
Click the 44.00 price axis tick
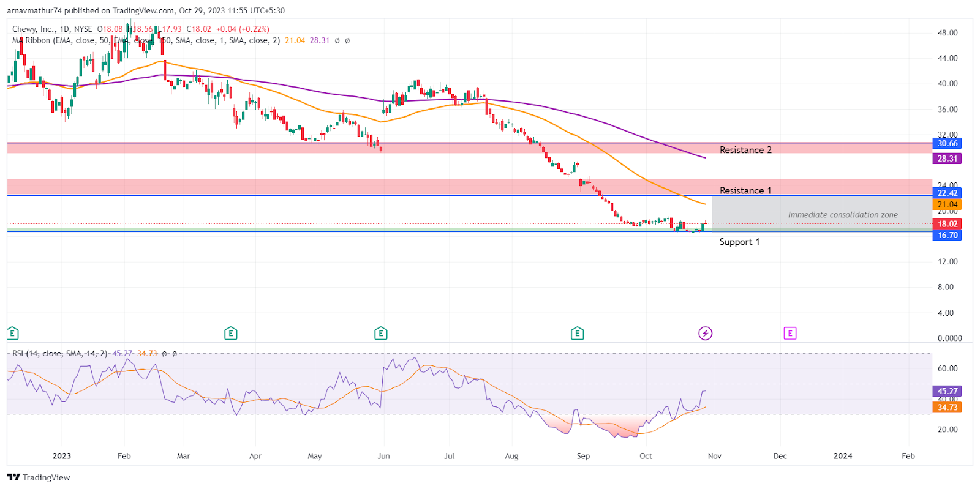point(948,59)
